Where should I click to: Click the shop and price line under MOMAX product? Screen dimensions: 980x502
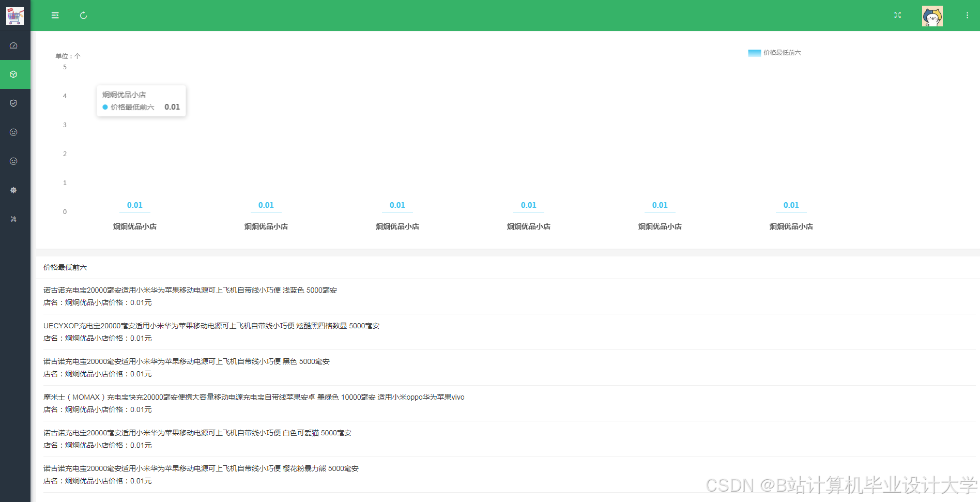[98, 409]
